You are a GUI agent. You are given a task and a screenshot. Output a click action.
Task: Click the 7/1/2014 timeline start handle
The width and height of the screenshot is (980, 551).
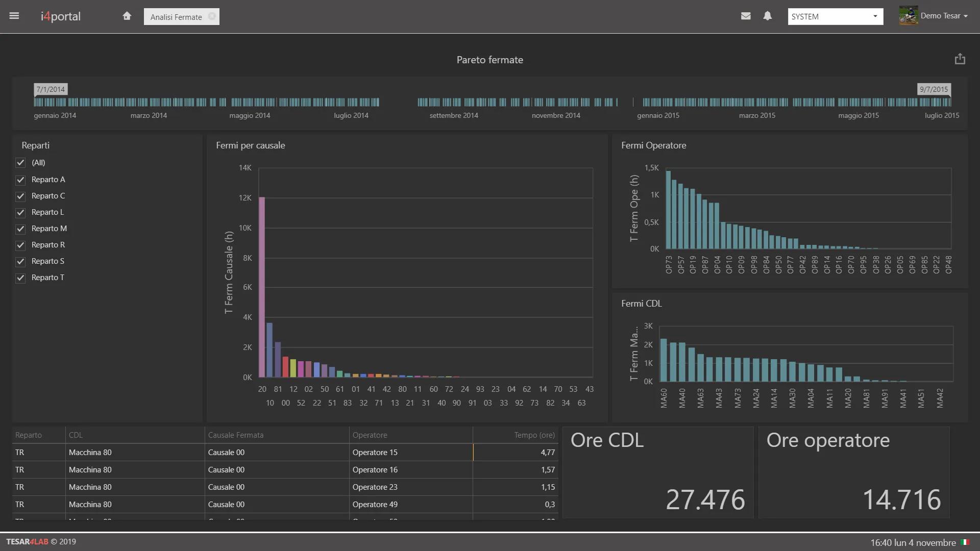51,90
